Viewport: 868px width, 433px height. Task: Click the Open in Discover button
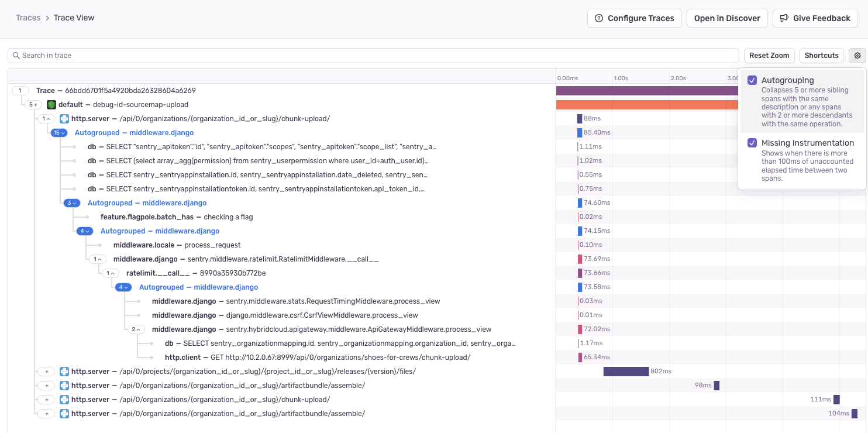[x=727, y=18]
